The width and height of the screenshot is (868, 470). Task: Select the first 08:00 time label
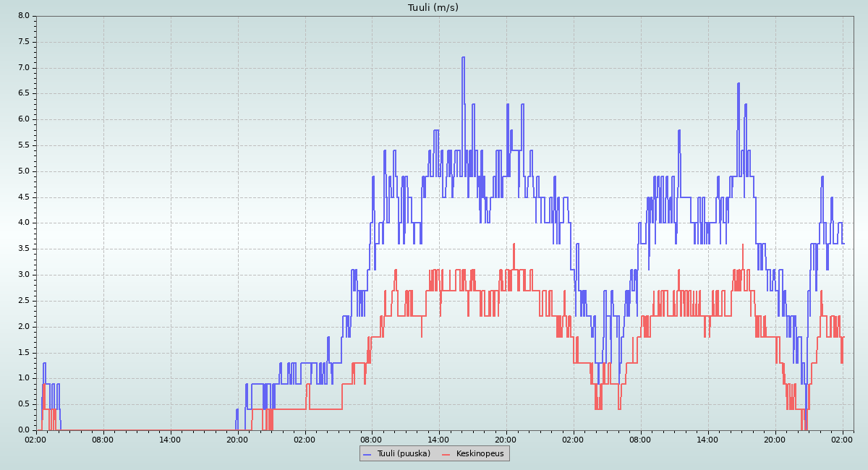[x=103, y=438]
